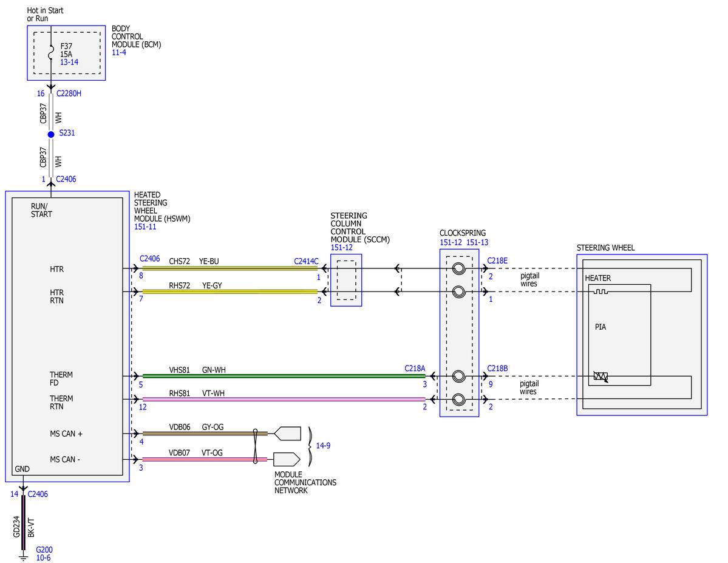Screen dimensions: 728x563
Task: Open the C2414C connector link
Action: pos(307,262)
